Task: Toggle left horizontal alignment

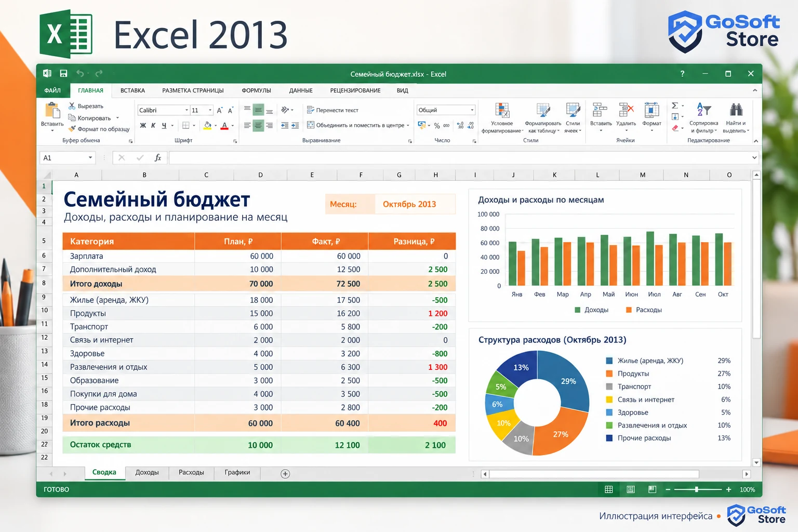Action: 247,125
